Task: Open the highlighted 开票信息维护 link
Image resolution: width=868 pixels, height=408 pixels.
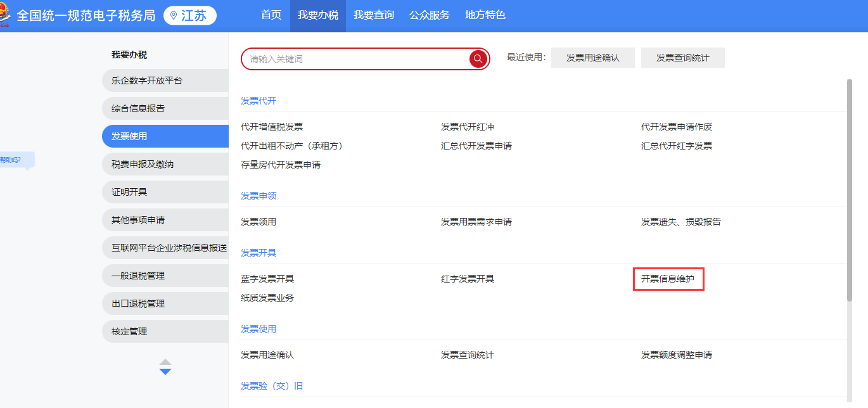Action: click(668, 279)
